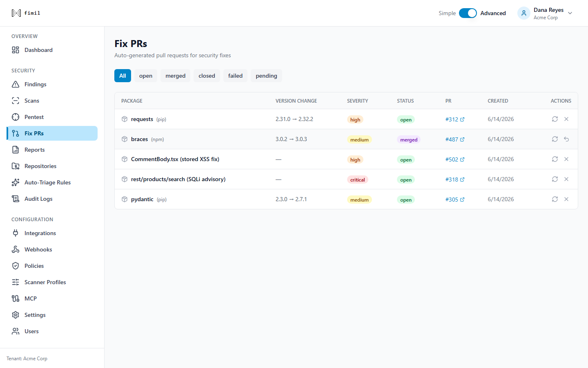This screenshot has width=588, height=368.
Task: Open pull request #312 link
Action: click(x=455, y=119)
